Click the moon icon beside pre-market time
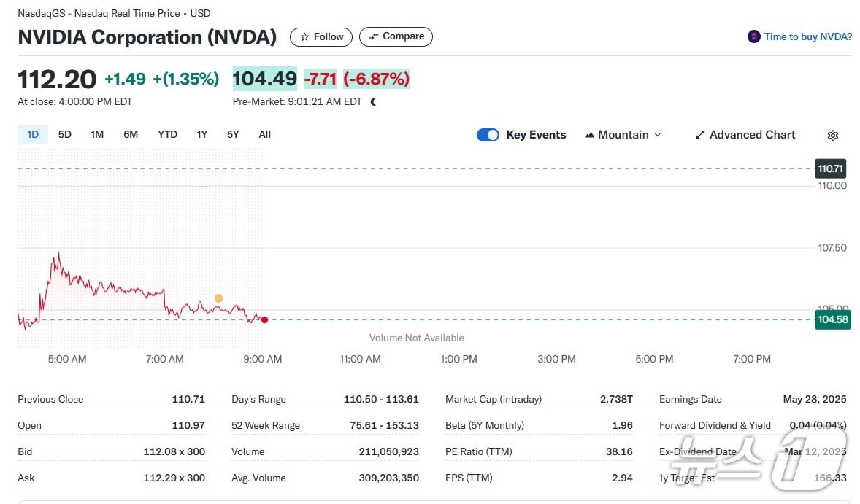This screenshot has width=860, height=504. tap(374, 102)
